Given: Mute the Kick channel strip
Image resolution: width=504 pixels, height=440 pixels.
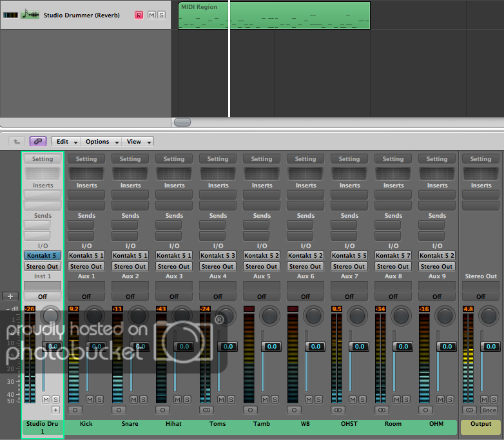Looking at the screenshot, I should click(90, 399).
